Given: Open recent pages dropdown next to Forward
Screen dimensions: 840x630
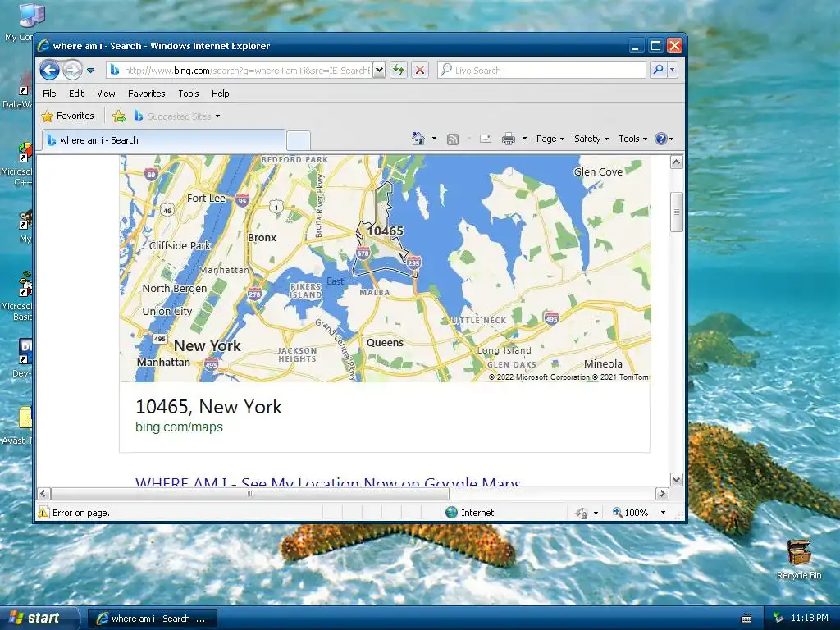Looking at the screenshot, I should [x=90, y=71].
